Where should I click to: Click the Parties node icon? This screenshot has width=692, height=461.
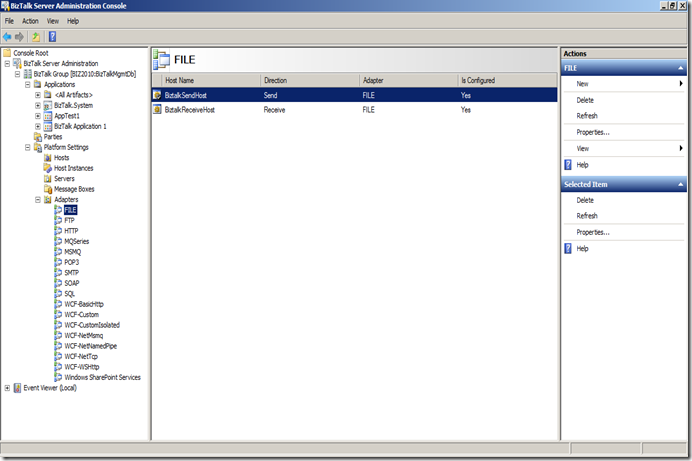[x=38, y=137]
